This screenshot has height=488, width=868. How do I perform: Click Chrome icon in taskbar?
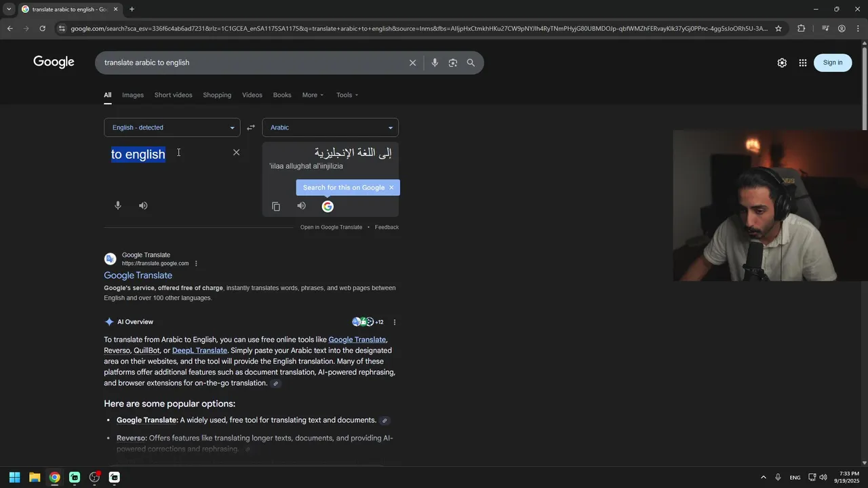tap(54, 477)
